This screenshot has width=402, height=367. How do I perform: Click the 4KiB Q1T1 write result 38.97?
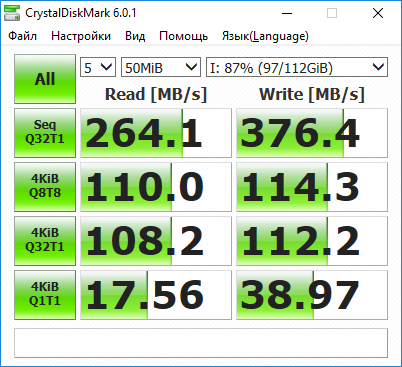click(x=312, y=295)
